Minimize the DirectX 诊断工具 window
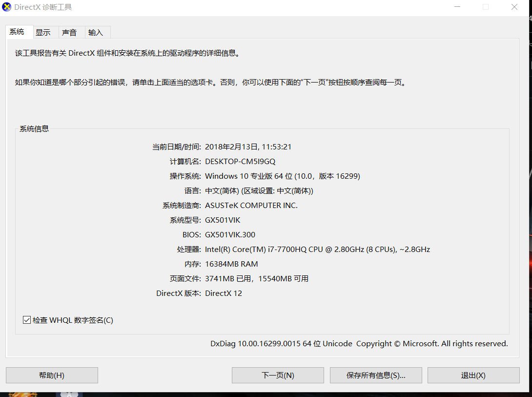This screenshot has width=532, height=397. coord(457,7)
